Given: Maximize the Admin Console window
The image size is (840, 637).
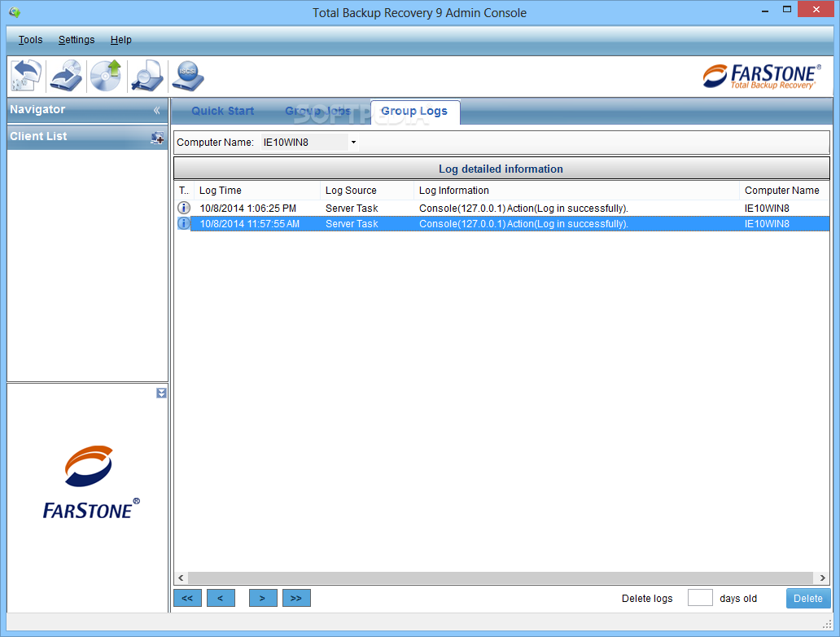Looking at the screenshot, I should coord(787,9).
